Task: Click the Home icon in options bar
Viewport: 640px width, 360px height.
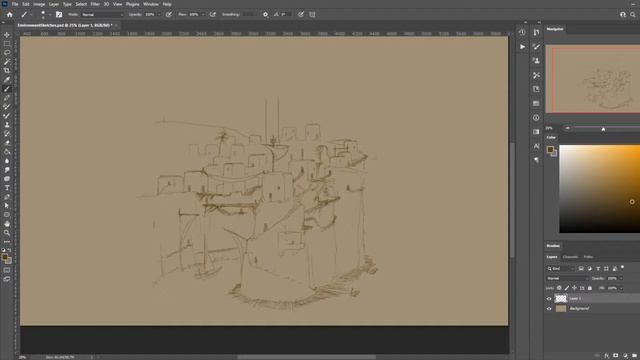Action: click(x=9, y=14)
